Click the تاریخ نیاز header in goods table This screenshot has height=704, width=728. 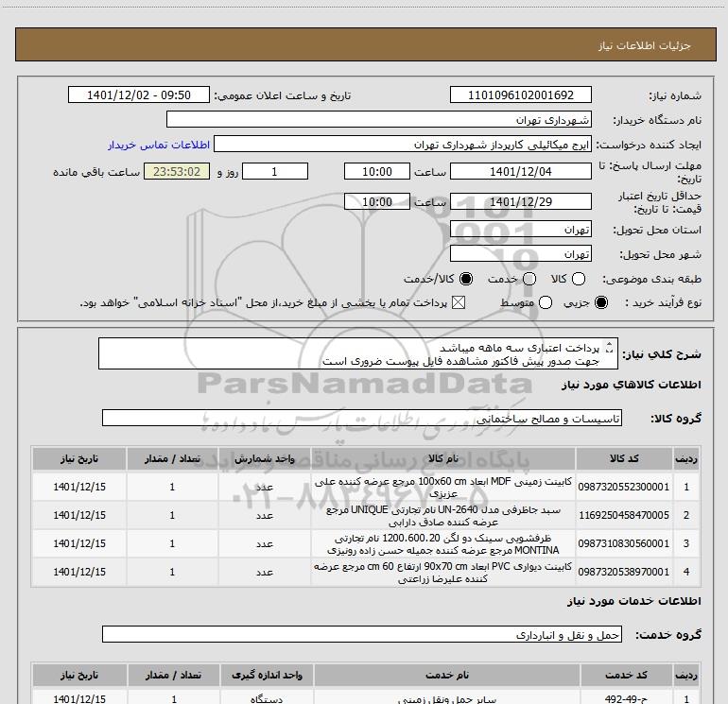coord(78,458)
